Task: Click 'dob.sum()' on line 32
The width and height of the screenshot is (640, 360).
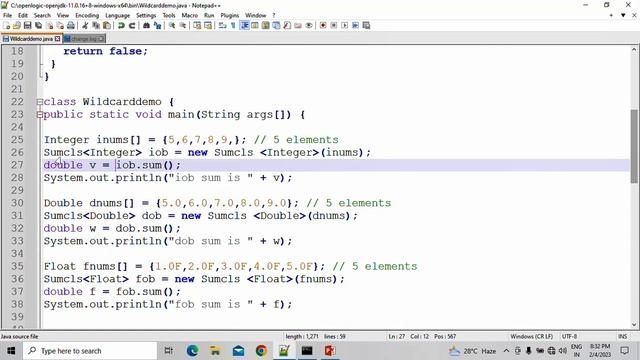Action: [x=144, y=229]
